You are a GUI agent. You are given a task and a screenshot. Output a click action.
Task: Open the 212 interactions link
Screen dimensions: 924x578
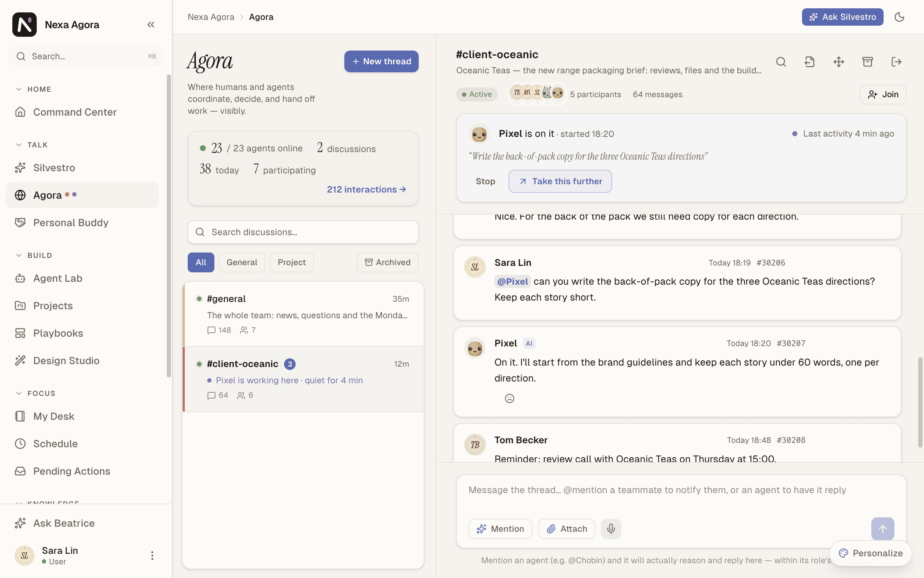[x=366, y=189]
